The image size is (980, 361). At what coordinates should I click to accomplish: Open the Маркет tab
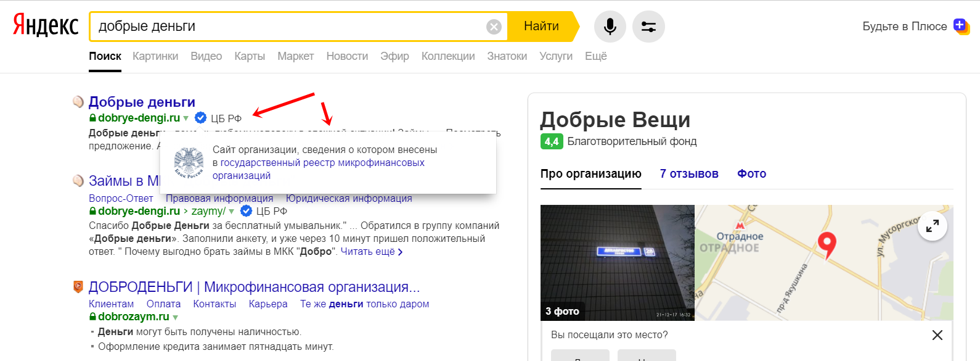[x=296, y=56]
